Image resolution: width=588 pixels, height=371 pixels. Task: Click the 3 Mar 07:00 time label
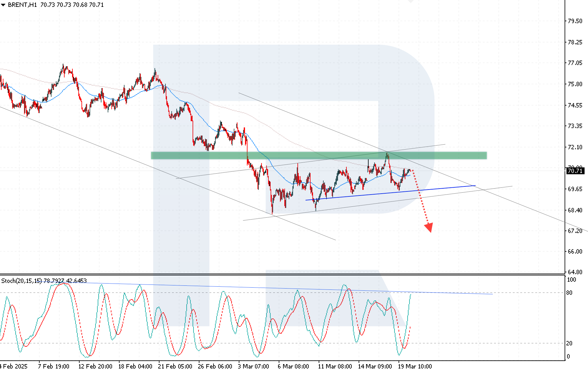click(x=253, y=366)
